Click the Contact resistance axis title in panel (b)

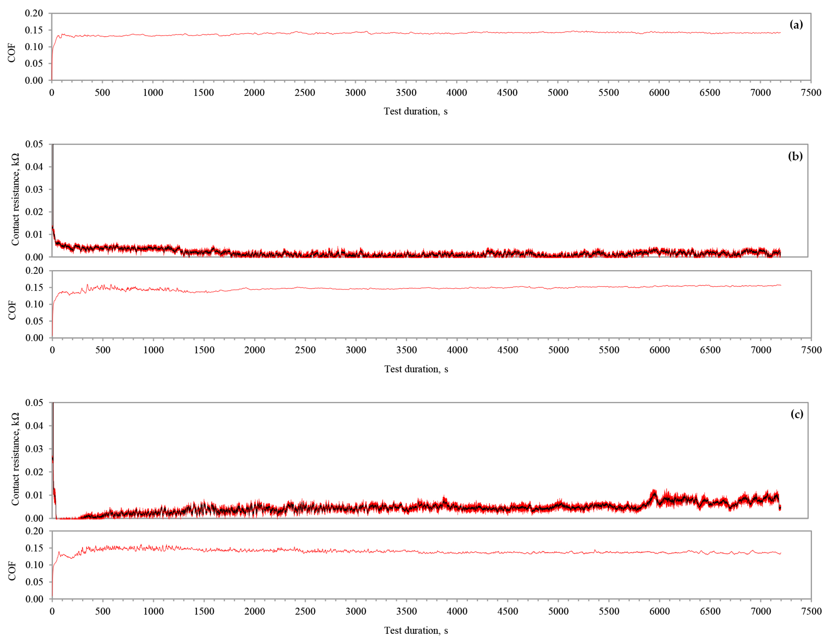tap(15, 200)
